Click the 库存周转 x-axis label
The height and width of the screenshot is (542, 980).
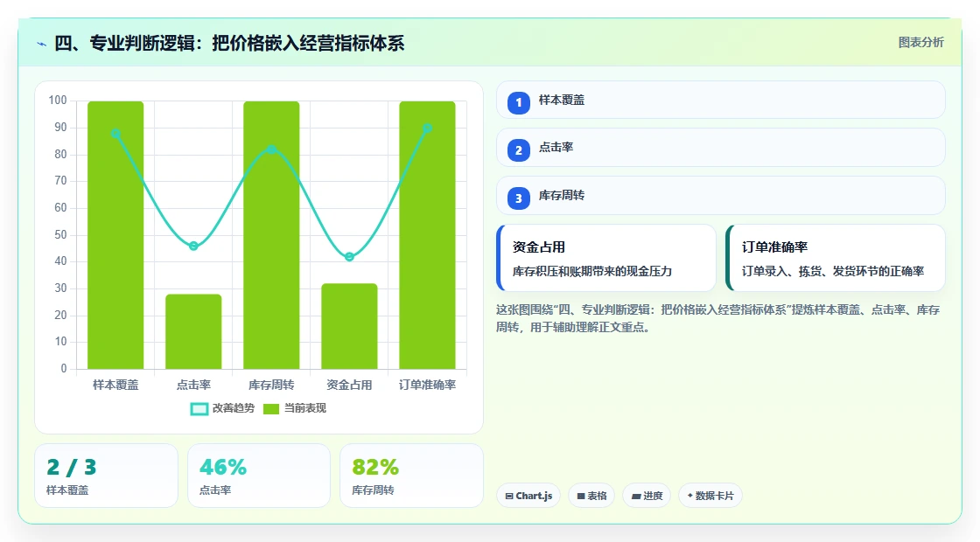click(x=271, y=386)
